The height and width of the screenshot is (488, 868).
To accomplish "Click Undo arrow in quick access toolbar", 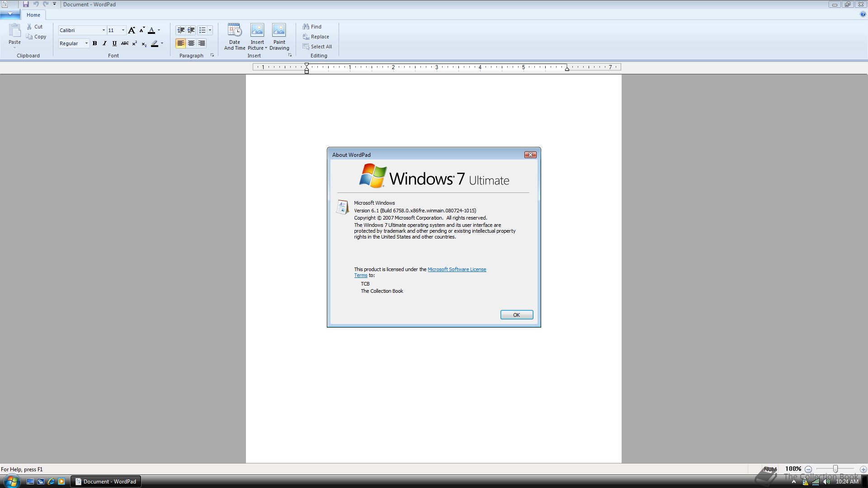I will 36,4.
